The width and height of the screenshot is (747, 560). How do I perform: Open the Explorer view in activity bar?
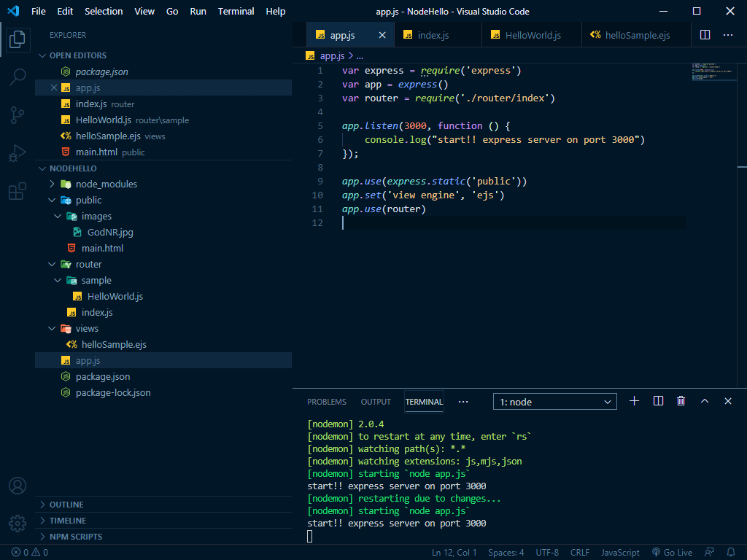point(18,39)
